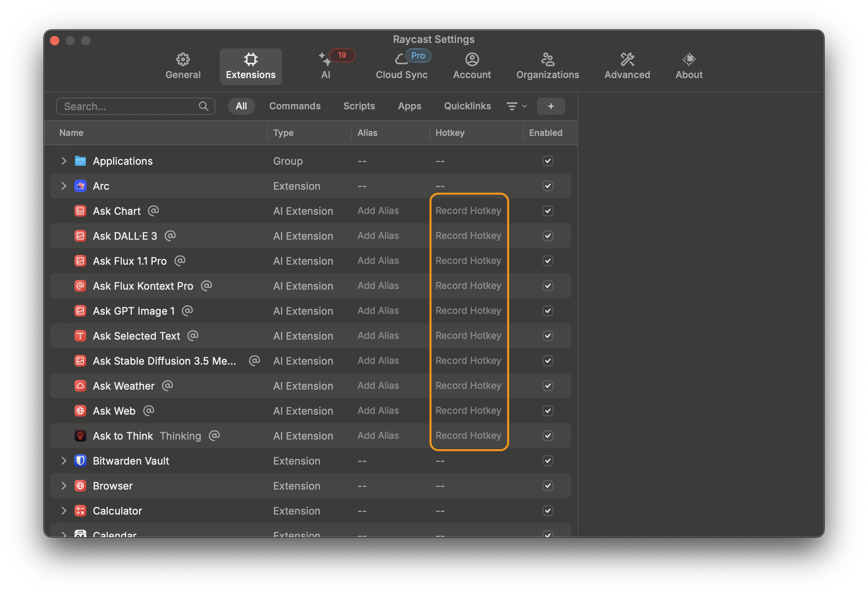Click the Hotkey column header
This screenshot has height=595, width=868.
(450, 133)
